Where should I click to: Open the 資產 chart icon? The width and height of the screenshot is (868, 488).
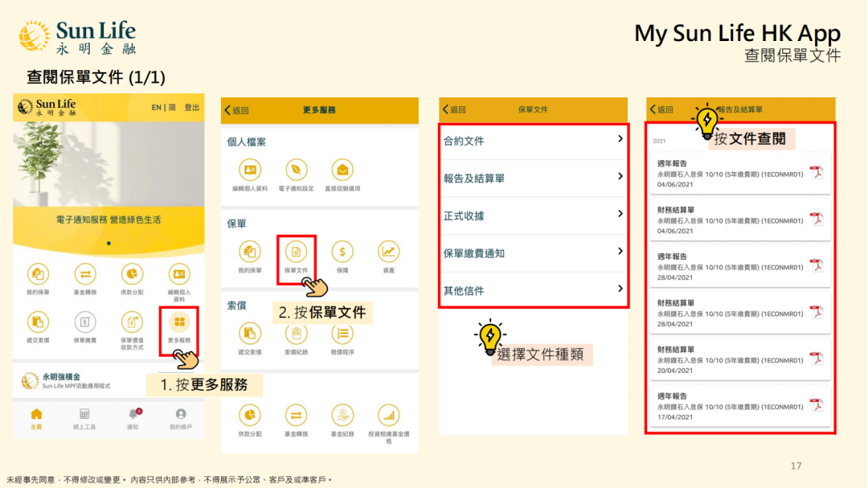coord(389,252)
